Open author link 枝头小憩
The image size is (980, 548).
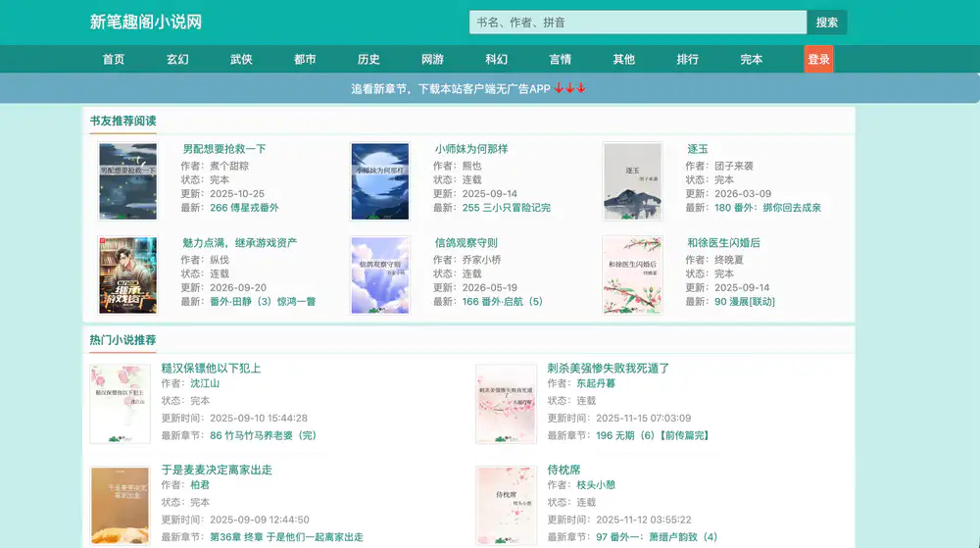(596, 485)
